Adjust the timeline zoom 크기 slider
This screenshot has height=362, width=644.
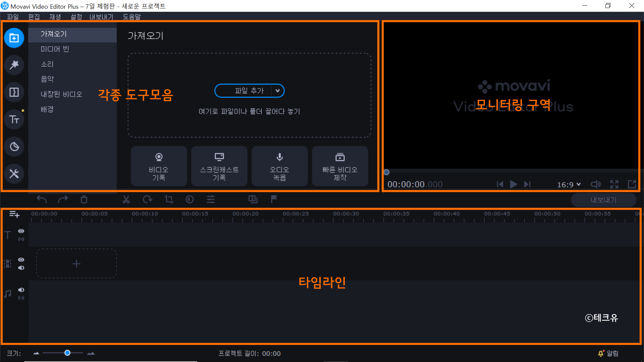coord(67,353)
